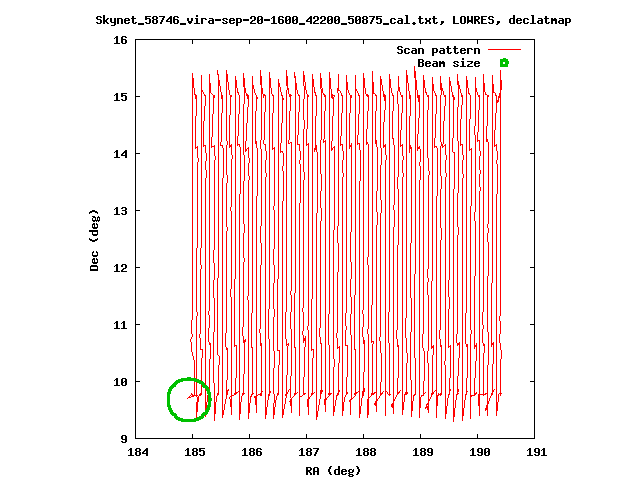Viewport: 640px width, 480px height.
Task: Click the y-axis tick label 16
Action: tap(120, 40)
